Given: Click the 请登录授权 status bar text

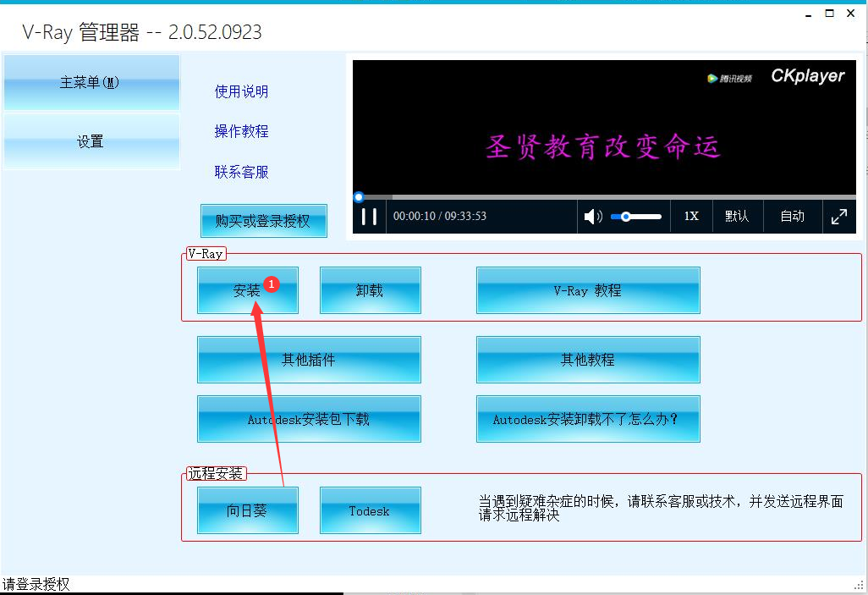Looking at the screenshot, I should click(x=36, y=585).
